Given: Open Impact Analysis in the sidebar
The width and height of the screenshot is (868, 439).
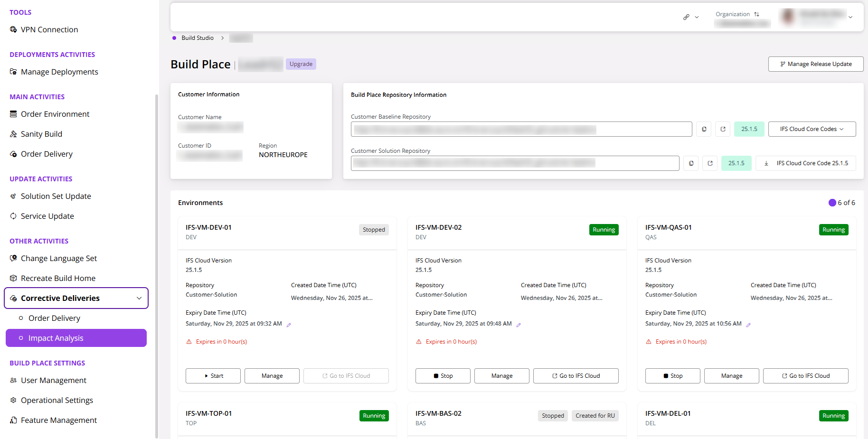Looking at the screenshot, I should tap(56, 338).
